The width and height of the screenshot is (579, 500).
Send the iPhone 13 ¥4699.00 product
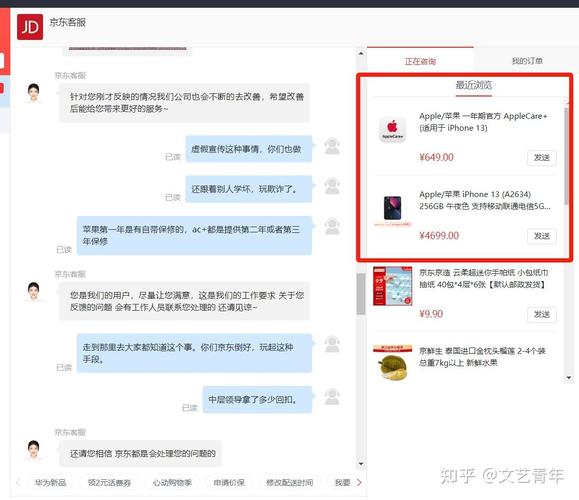pyautogui.click(x=542, y=236)
